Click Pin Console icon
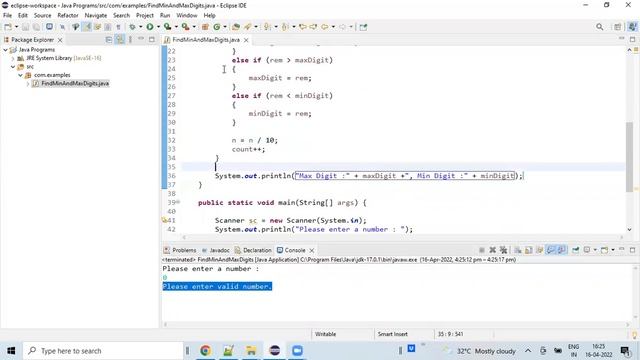640x360 pixels. point(576,250)
